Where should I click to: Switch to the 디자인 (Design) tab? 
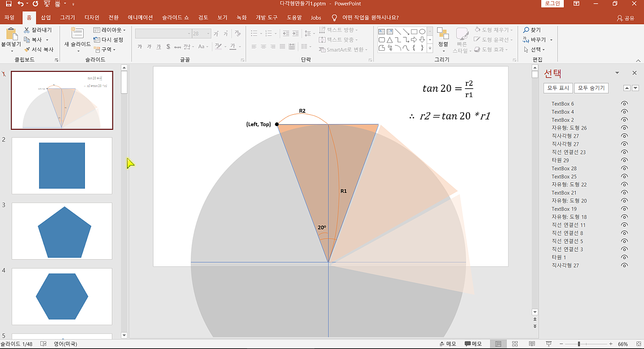click(x=92, y=18)
